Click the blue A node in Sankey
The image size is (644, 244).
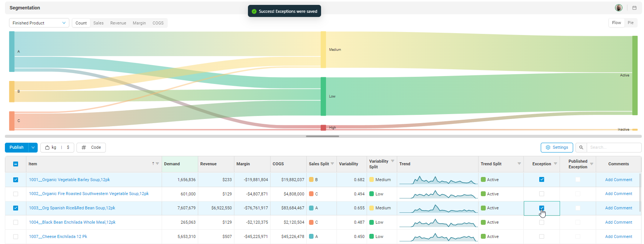[x=12, y=52]
